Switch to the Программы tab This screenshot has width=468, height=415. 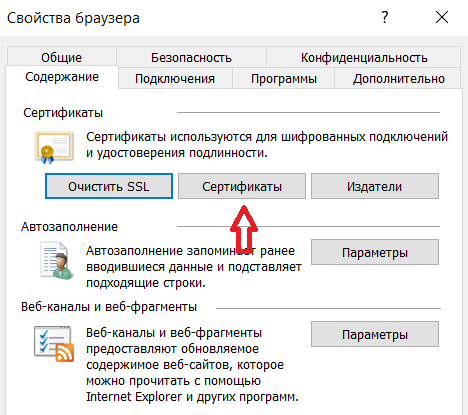tap(284, 79)
